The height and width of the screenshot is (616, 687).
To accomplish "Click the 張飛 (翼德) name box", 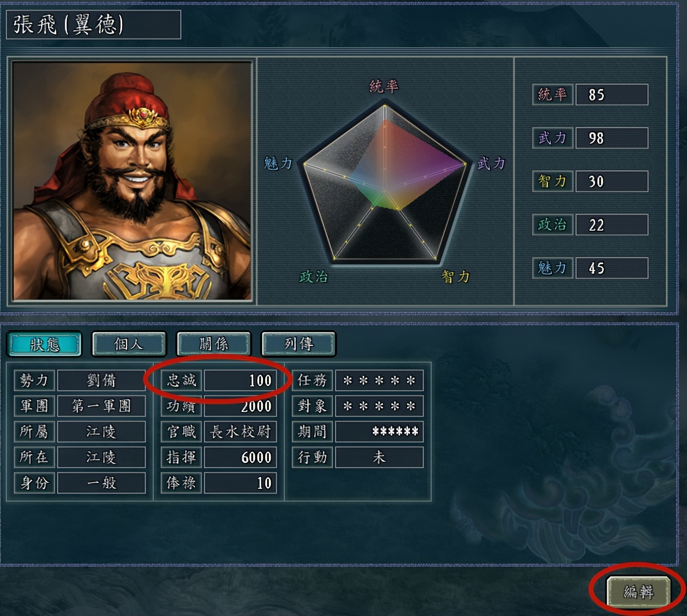I will 94,25.
